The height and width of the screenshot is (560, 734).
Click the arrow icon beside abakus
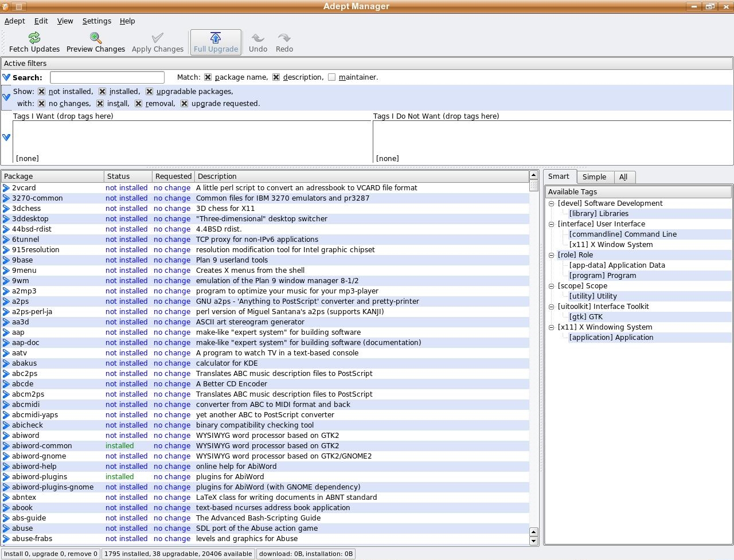tap(6, 363)
